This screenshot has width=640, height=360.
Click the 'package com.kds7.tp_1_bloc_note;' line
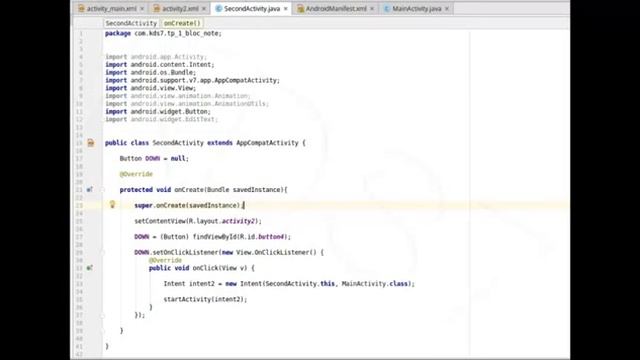coord(163,33)
